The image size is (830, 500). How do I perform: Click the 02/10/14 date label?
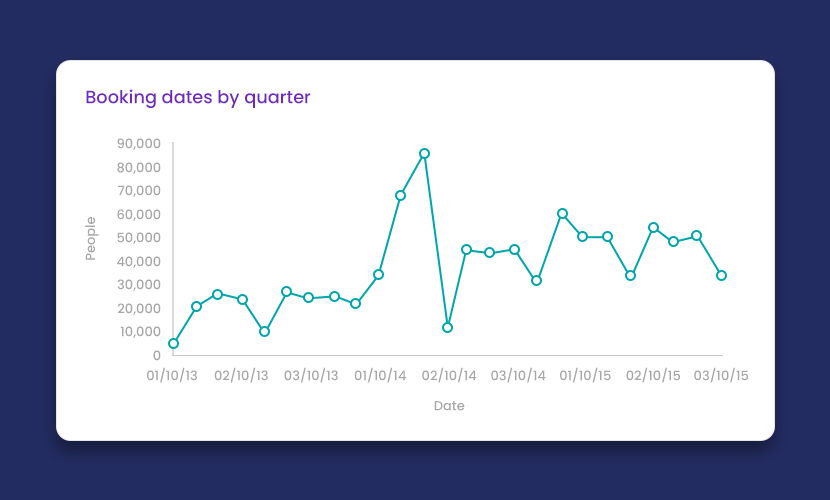449,376
